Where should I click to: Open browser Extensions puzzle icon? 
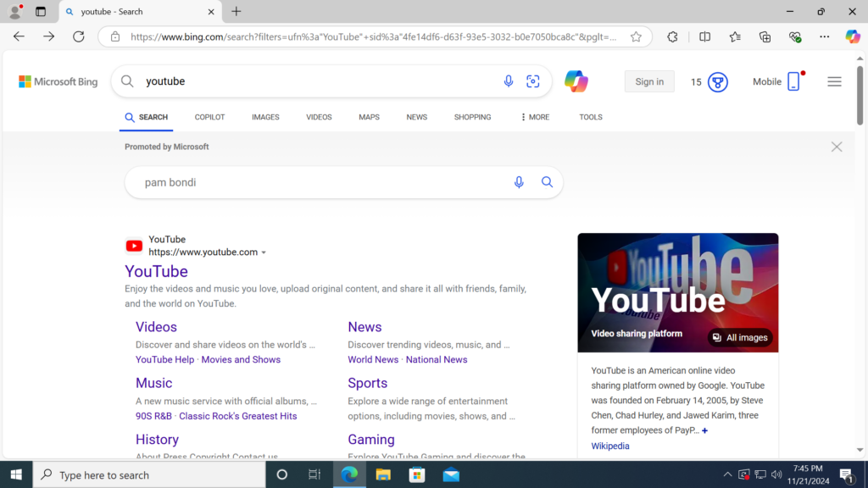pos(672,36)
